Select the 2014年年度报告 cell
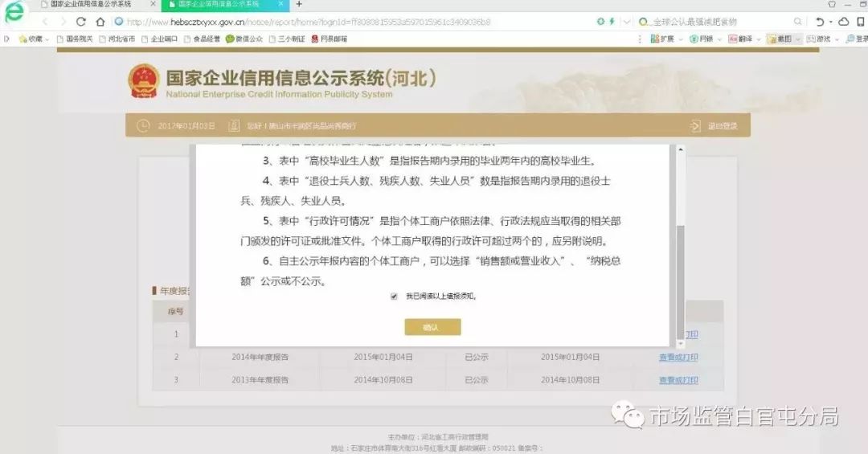This screenshot has width=868, height=454. point(260,357)
